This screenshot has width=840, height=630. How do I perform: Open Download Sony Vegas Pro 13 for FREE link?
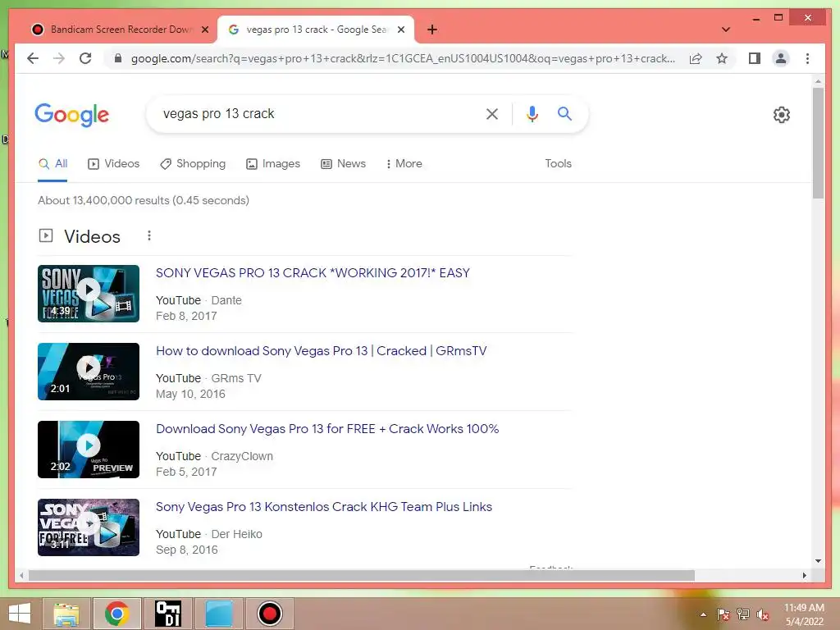326,428
